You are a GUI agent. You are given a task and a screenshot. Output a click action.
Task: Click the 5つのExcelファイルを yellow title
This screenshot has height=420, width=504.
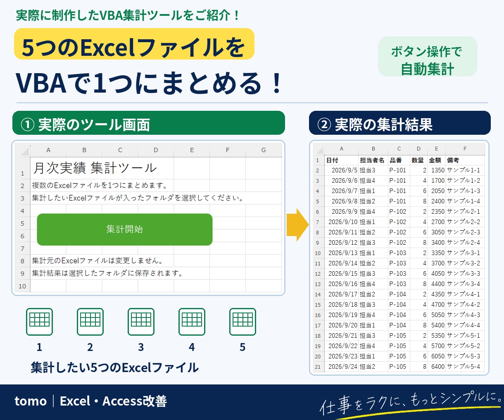(x=134, y=44)
